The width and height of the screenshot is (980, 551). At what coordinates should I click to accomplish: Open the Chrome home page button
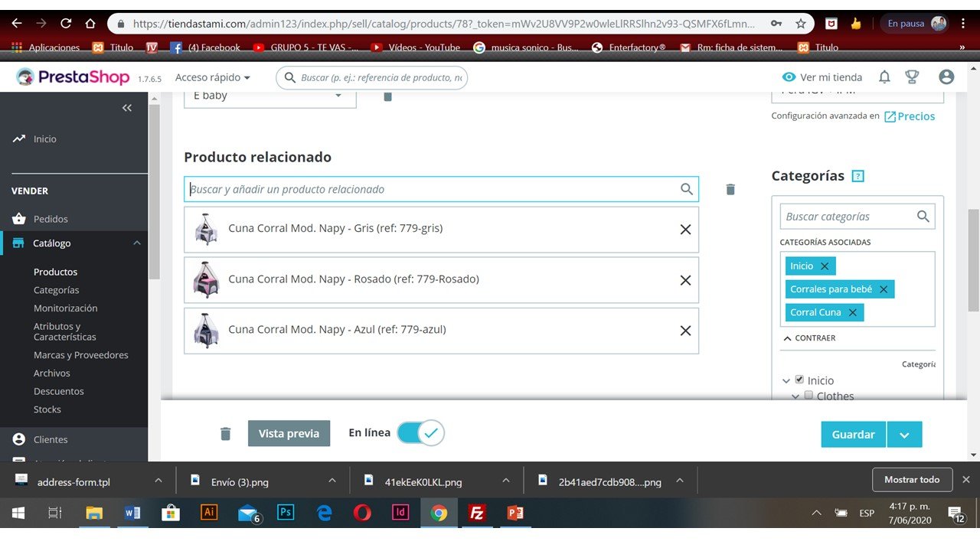tap(90, 24)
